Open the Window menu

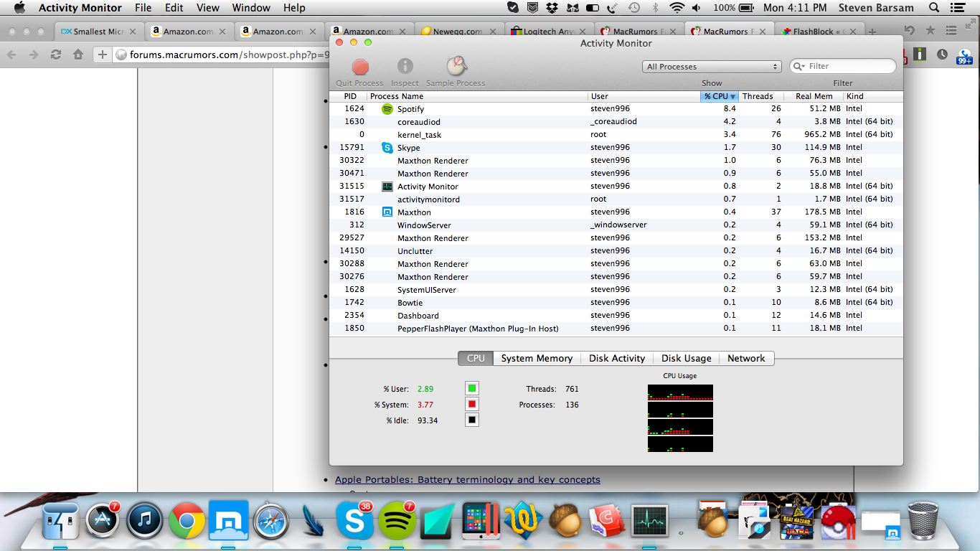coord(251,8)
